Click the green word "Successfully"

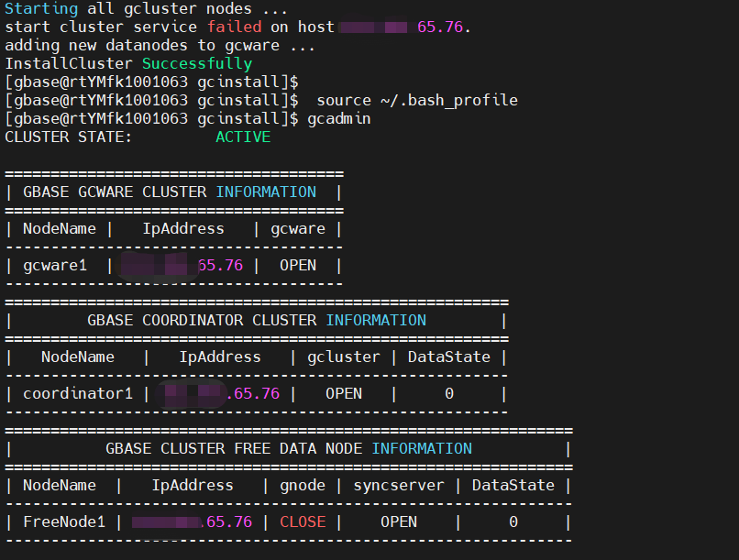pos(197,63)
